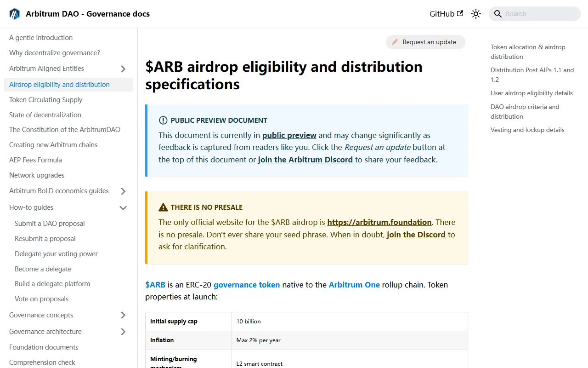The height and width of the screenshot is (368, 588).
Task: Expand the Governance architecture chevron
Action: (x=123, y=332)
